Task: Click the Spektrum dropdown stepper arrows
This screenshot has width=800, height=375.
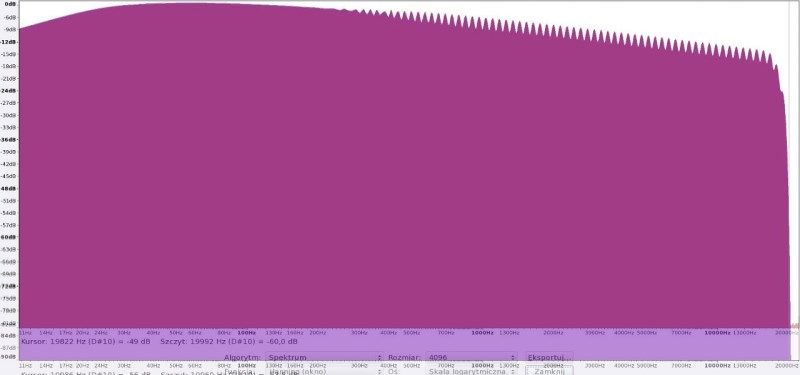Action: tap(379, 357)
